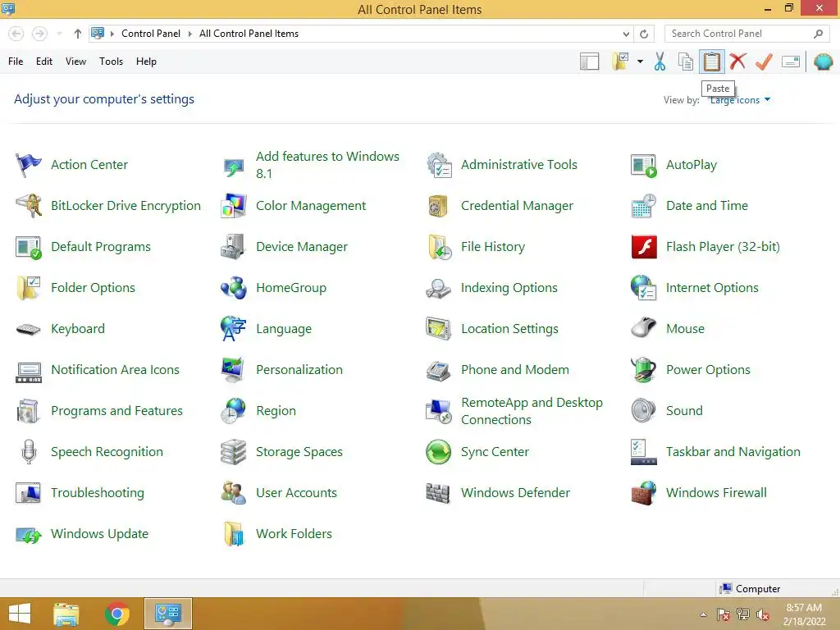
Task: Click the User Accounts link
Action: coord(296,493)
